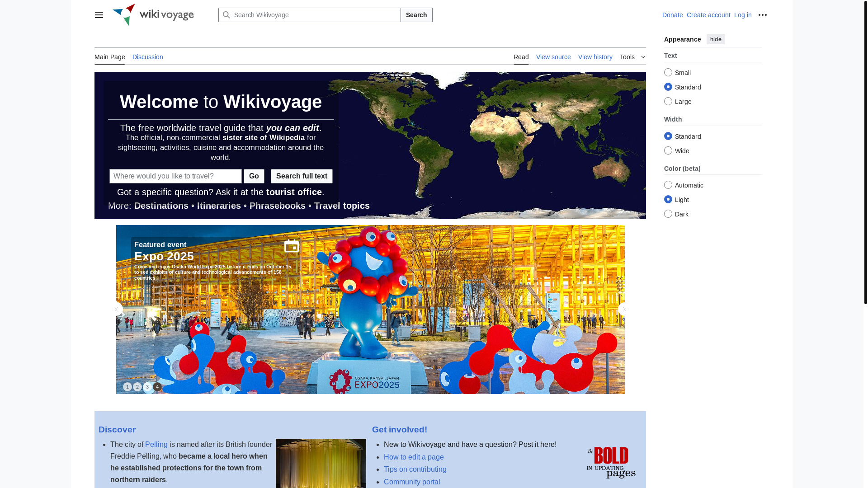Select Dark color mode
Screen dimensions: 868x488
point(668,214)
